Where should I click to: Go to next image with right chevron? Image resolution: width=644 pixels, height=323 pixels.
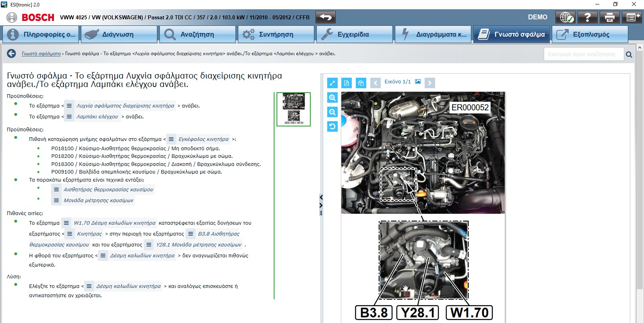click(x=429, y=83)
